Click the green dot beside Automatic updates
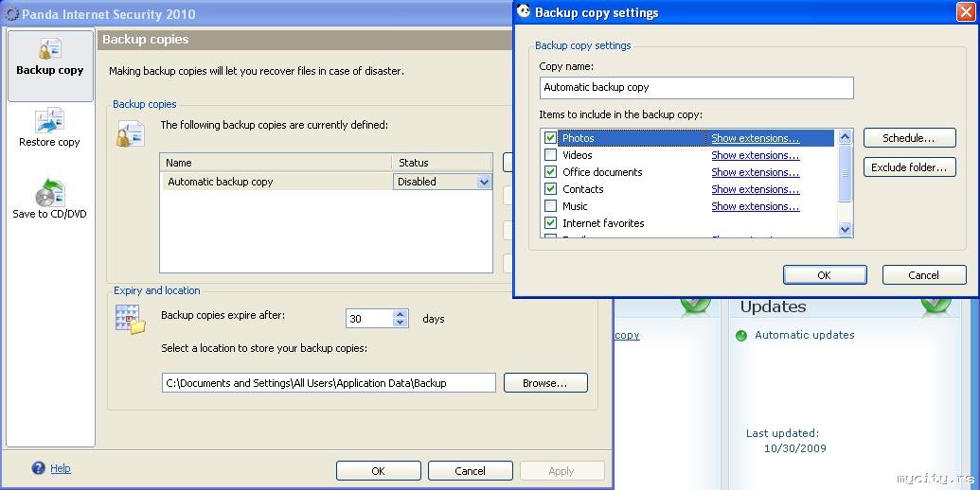 pyautogui.click(x=741, y=336)
